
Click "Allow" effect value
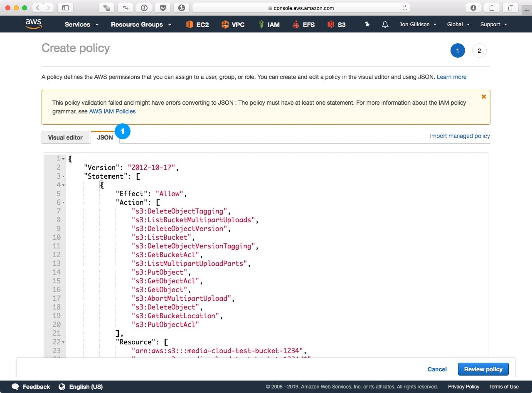click(170, 194)
